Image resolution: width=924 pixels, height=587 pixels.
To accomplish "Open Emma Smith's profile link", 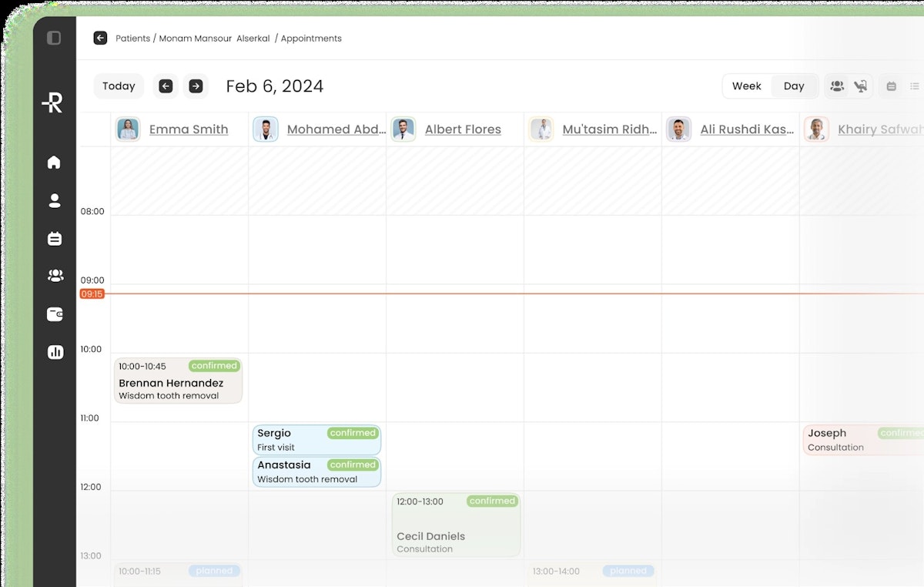I will (189, 129).
